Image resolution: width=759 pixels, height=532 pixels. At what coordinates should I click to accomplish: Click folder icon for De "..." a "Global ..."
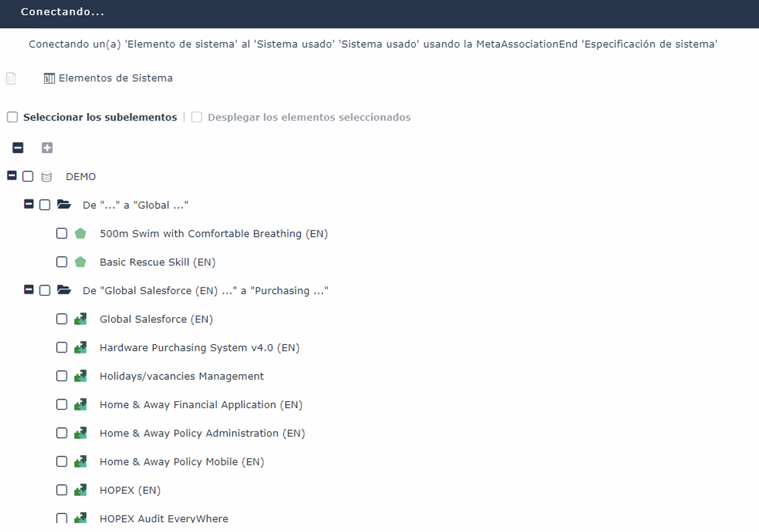(x=64, y=204)
